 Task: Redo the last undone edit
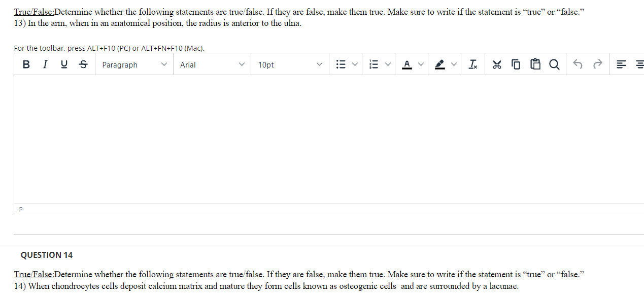(597, 64)
